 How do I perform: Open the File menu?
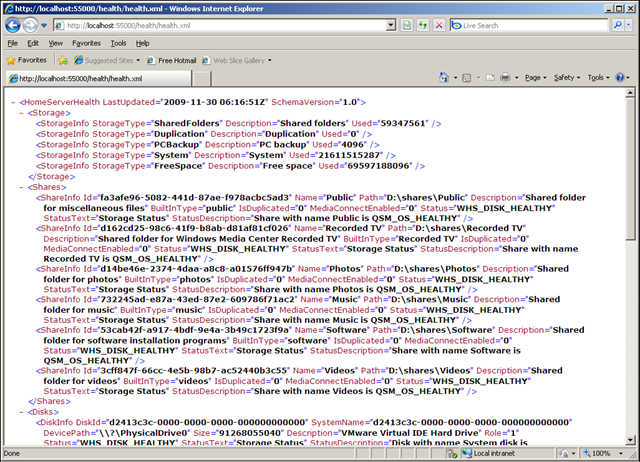[x=12, y=43]
